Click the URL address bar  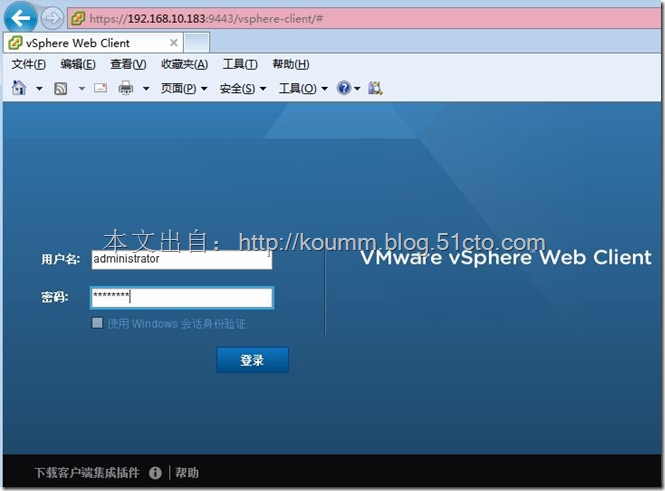365,19
